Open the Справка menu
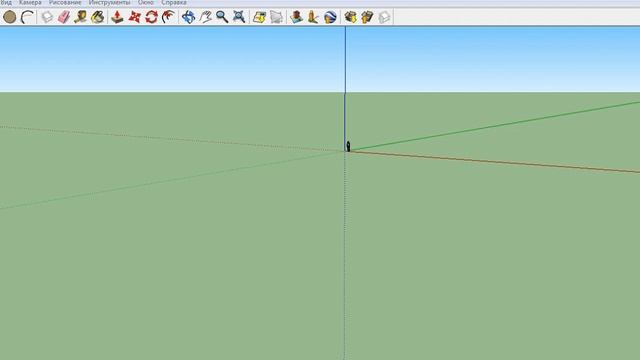The width and height of the screenshot is (640, 360). tap(174, 2)
